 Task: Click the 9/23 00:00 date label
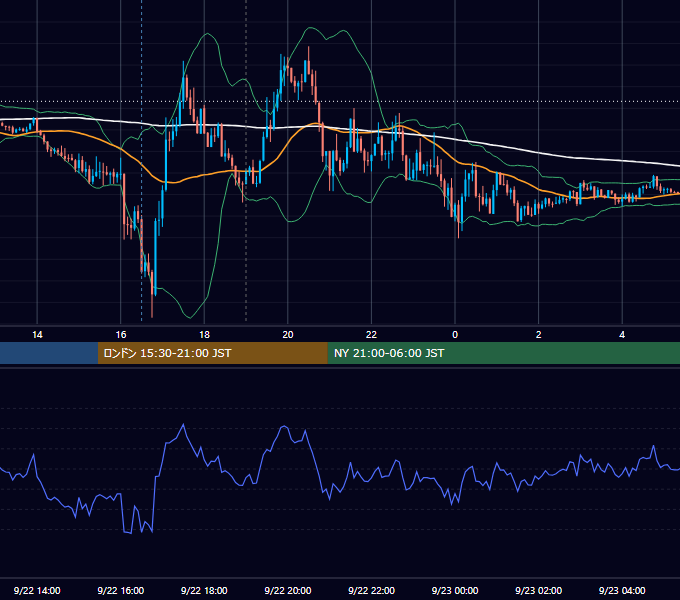[x=455, y=590]
